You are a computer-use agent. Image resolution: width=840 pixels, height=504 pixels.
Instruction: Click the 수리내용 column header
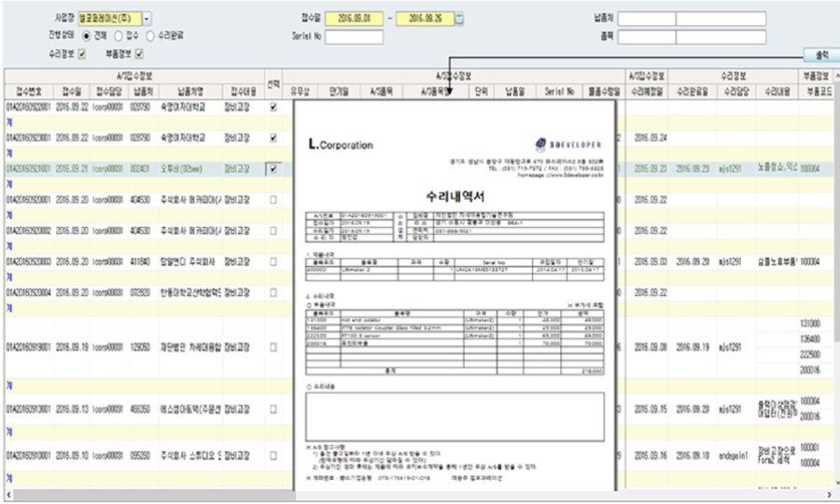tap(777, 91)
